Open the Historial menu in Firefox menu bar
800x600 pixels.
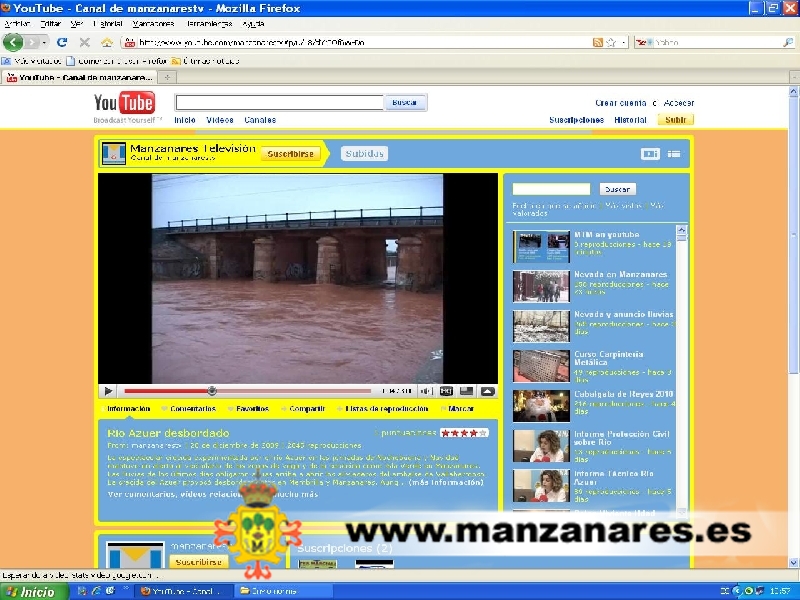point(108,24)
